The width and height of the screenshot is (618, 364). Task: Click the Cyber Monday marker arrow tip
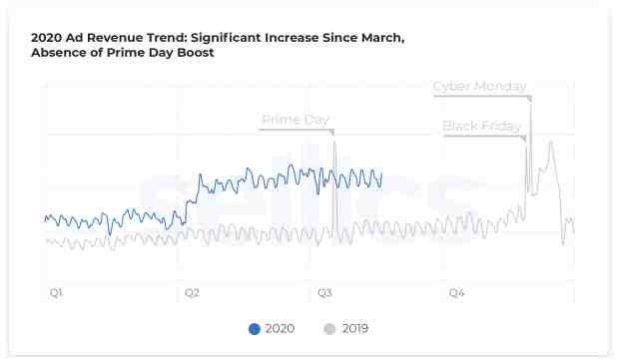(x=530, y=99)
